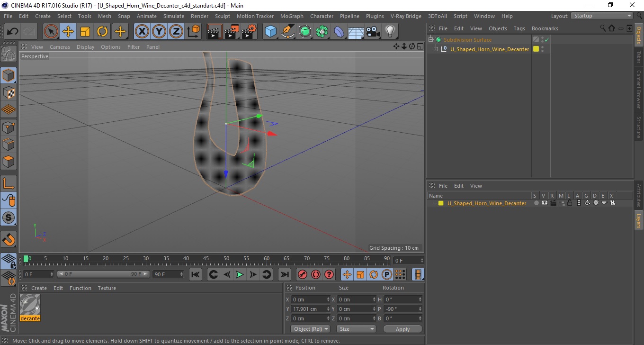Click the Undo arrow icon

click(12, 32)
